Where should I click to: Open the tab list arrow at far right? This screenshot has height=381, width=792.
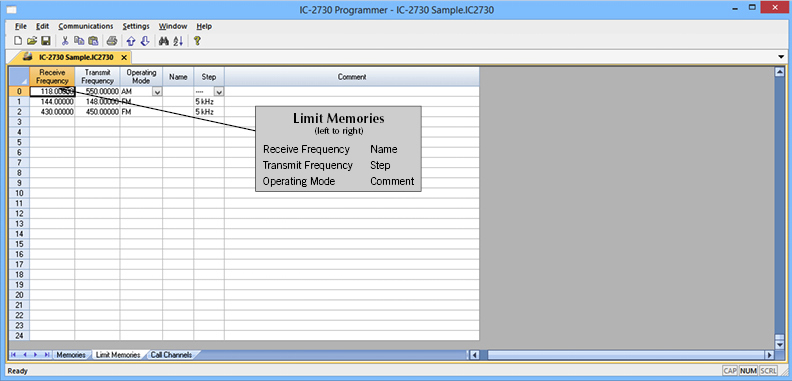click(782, 57)
